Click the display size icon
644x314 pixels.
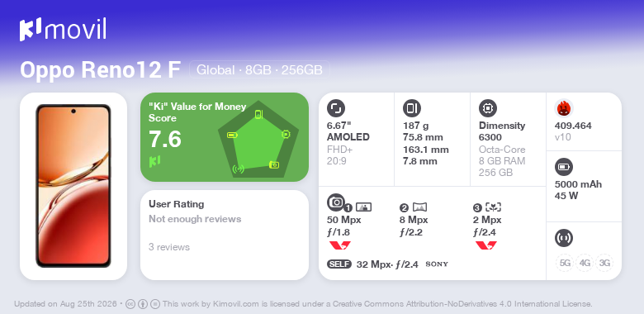point(336,108)
